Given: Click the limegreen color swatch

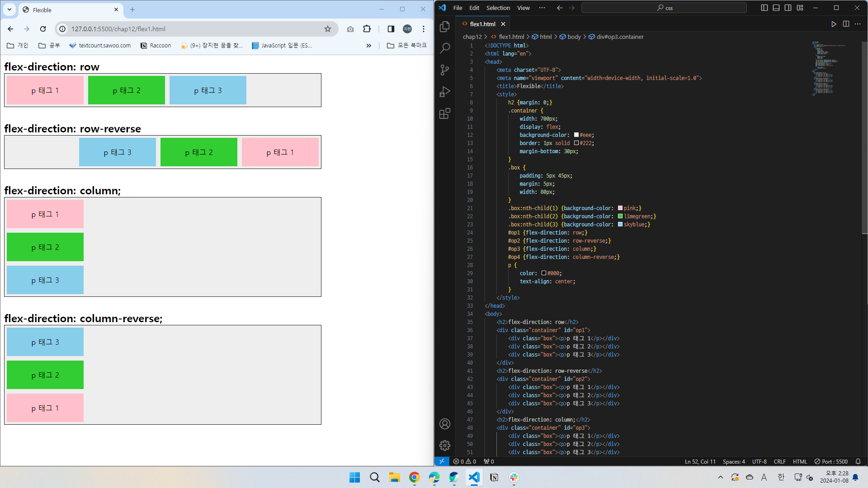Looking at the screenshot, I should [x=620, y=216].
